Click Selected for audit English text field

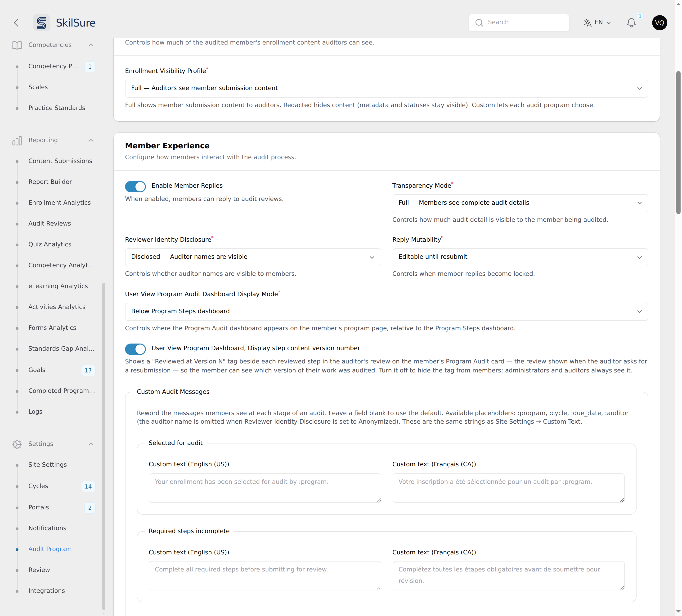(x=265, y=488)
